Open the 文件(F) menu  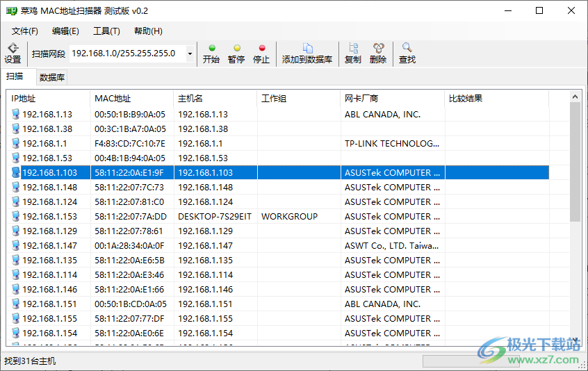tap(25, 31)
